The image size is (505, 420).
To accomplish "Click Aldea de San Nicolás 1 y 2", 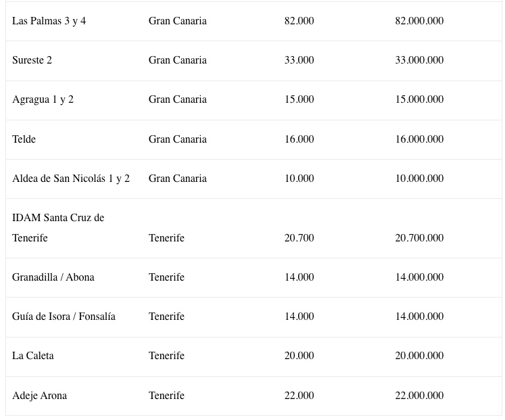I will click(x=71, y=179).
